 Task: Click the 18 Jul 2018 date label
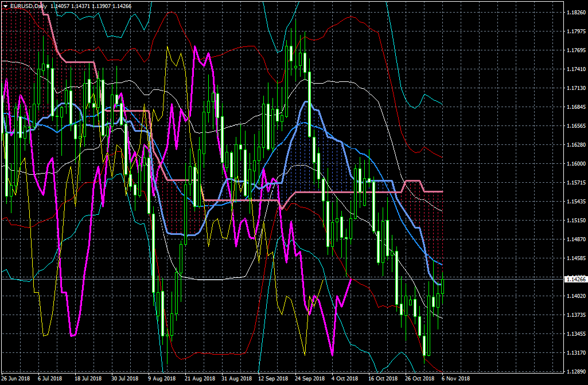click(88, 379)
